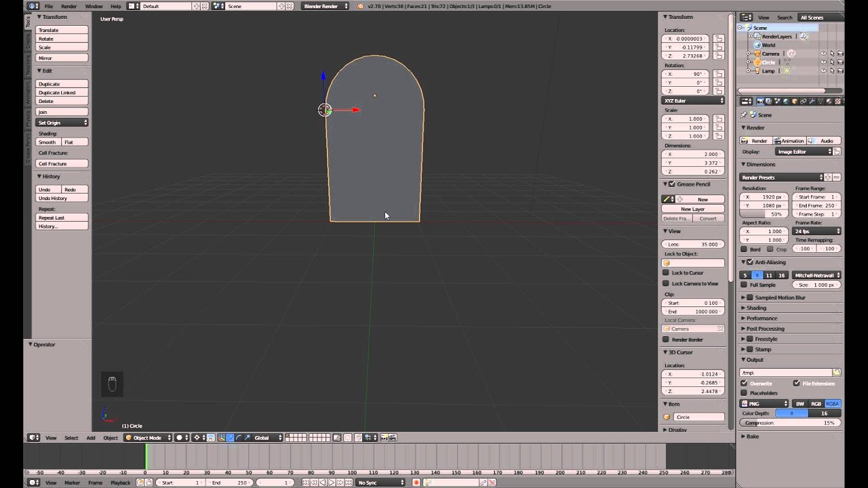The height and width of the screenshot is (488, 868).
Task: Open the Modifiers wrench icon tab
Action: pos(812,101)
